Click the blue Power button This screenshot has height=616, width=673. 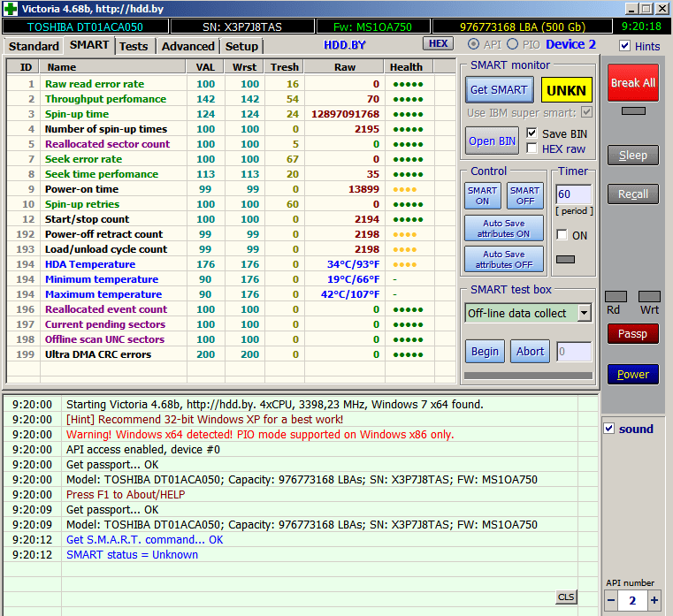(x=633, y=375)
